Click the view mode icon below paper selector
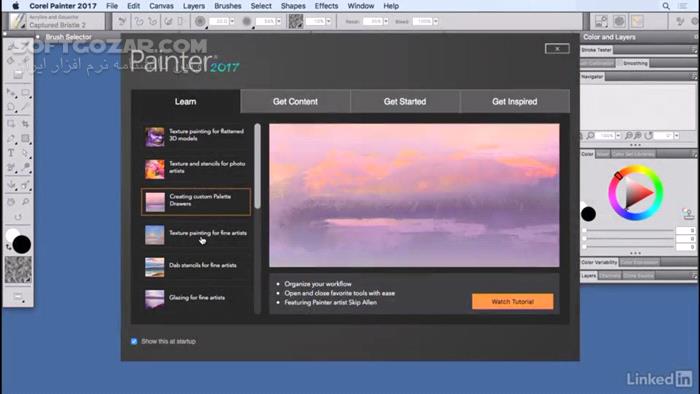Image resolution: width=700 pixels, height=394 pixels. click(18, 297)
